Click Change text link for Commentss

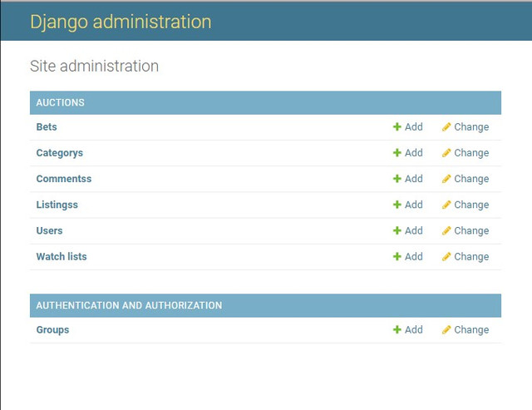coord(471,179)
